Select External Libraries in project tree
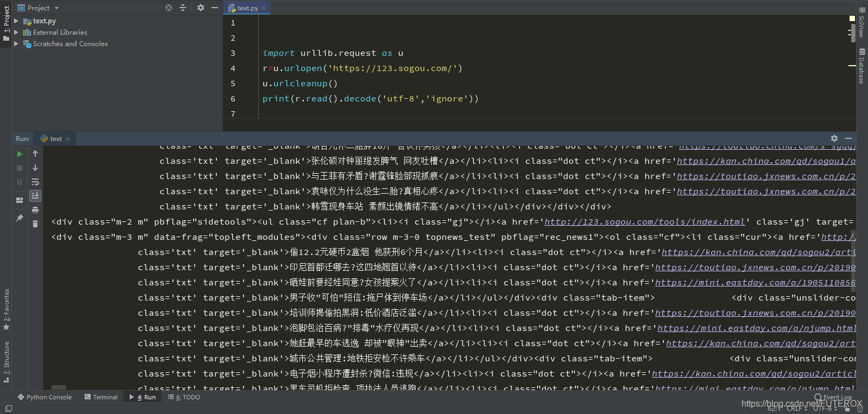 60,33
